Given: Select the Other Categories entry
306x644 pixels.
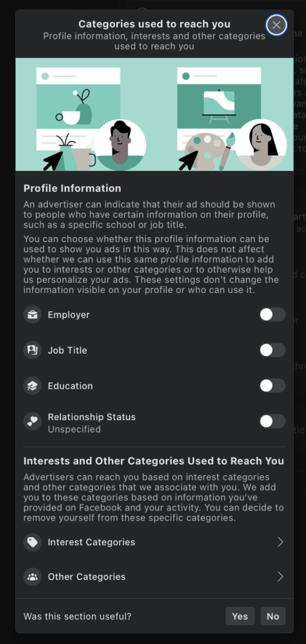Looking at the screenshot, I should (x=154, y=577).
